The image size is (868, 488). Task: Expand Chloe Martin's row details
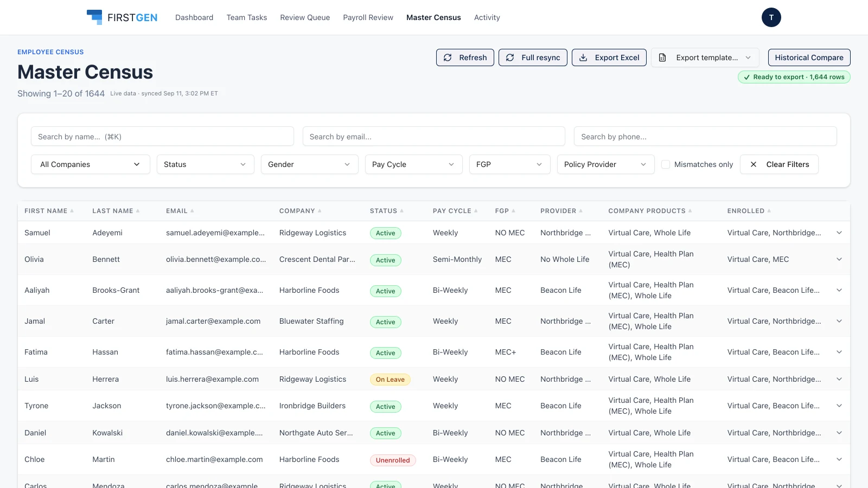point(839,459)
